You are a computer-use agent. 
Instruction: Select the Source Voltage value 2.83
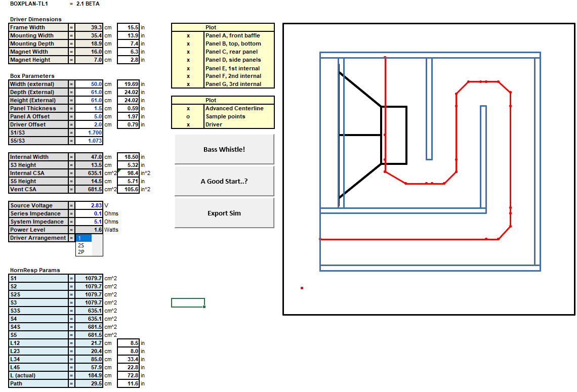pos(89,205)
